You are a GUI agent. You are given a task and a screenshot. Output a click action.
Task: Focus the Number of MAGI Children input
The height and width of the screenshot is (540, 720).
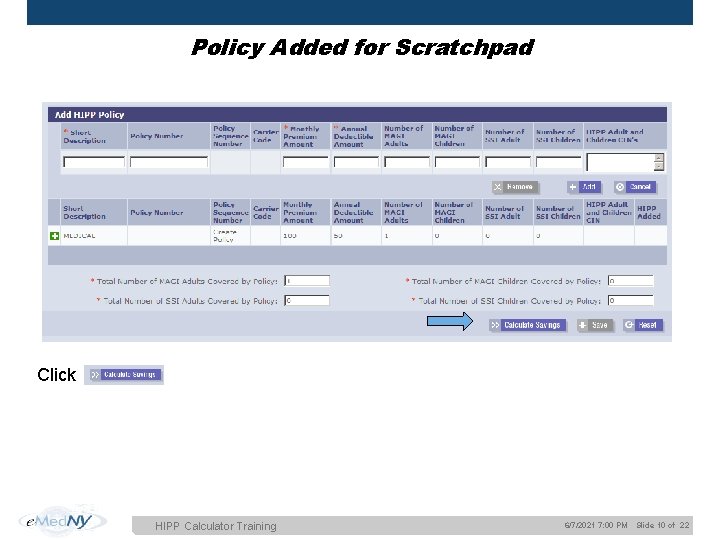[x=457, y=162]
